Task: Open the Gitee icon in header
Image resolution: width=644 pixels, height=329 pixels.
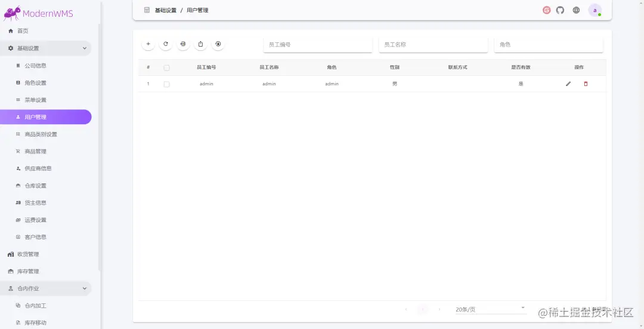Action: point(546,10)
